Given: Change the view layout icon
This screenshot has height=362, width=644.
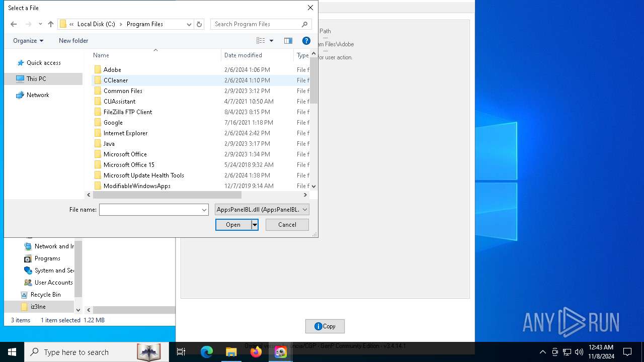Looking at the screenshot, I should [261, 41].
